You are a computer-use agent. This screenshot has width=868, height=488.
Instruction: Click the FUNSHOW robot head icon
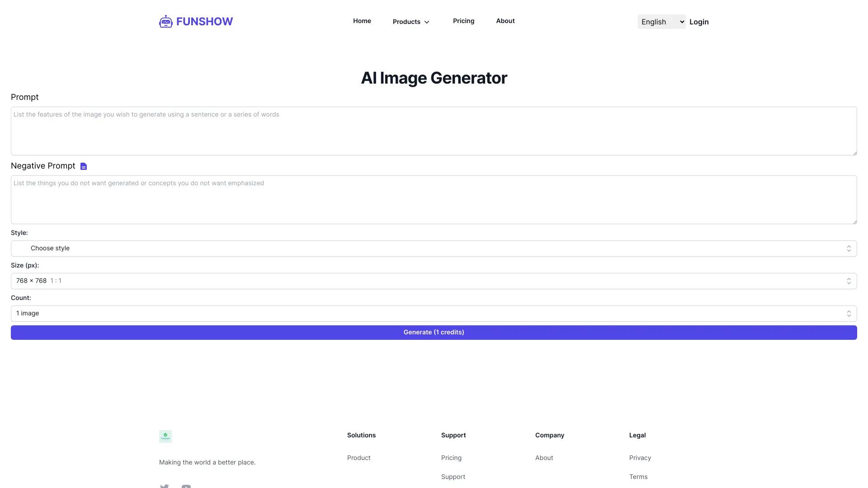(166, 21)
